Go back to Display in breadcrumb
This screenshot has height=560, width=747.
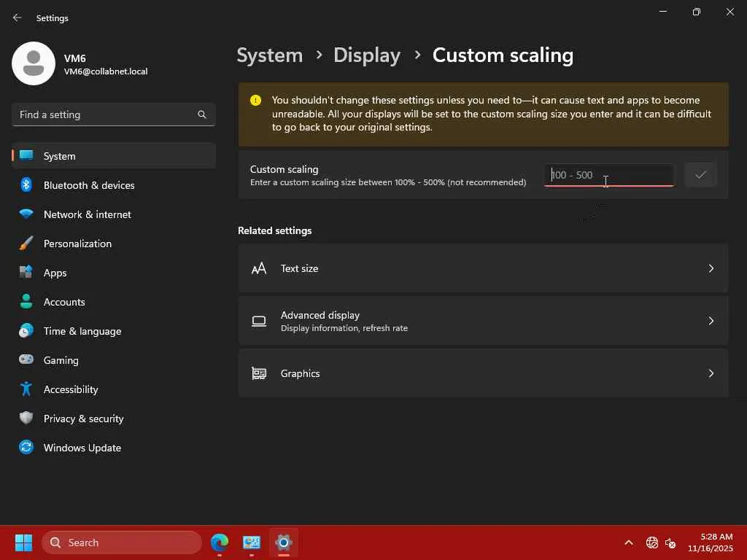(x=366, y=55)
